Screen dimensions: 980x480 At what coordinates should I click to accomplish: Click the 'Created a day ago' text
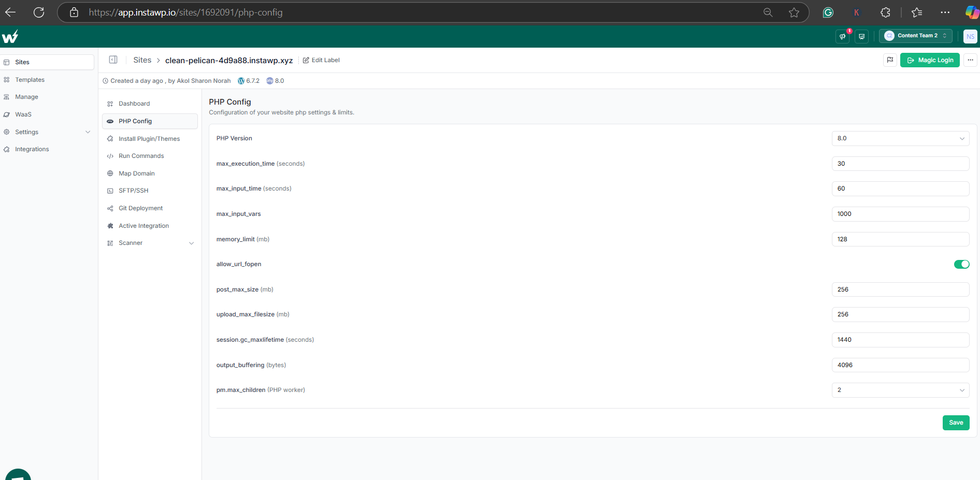coord(137,81)
